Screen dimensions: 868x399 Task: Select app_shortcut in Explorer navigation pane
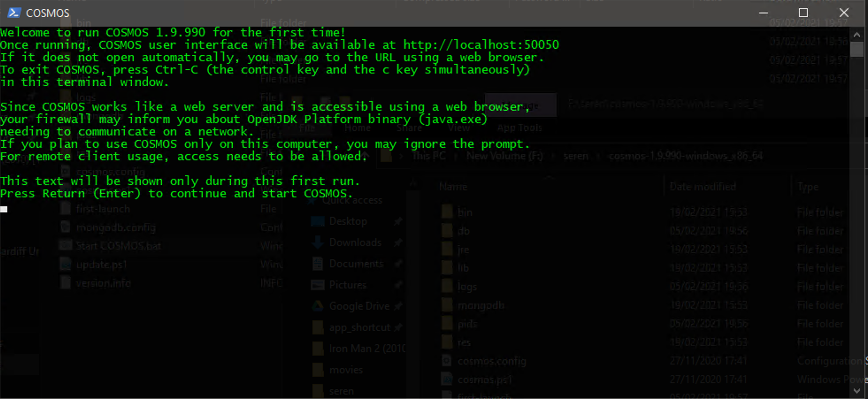pyautogui.click(x=360, y=327)
